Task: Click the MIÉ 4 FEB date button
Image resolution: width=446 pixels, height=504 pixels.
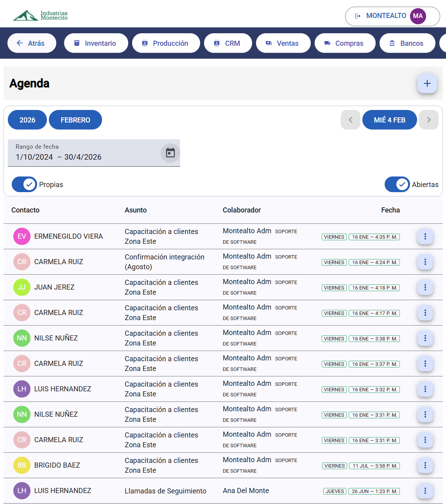Action: [x=389, y=120]
